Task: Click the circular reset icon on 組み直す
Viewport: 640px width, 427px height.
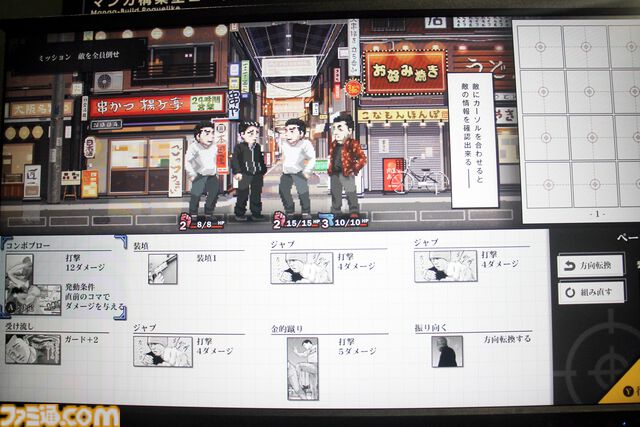Action: [x=570, y=293]
